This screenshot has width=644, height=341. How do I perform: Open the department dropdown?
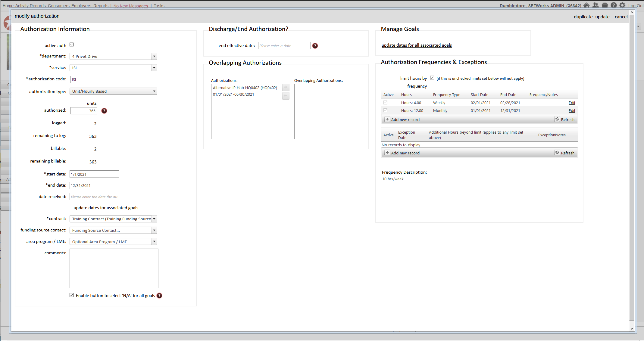[x=154, y=56]
